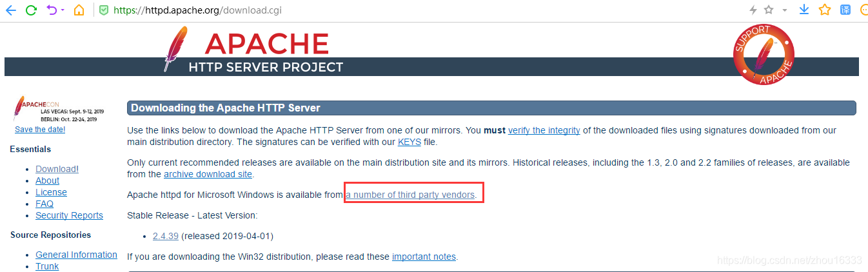This screenshot has height=272, width=868.
Task: Click the green security shield in address bar
Action: click(x=104, y=10)
